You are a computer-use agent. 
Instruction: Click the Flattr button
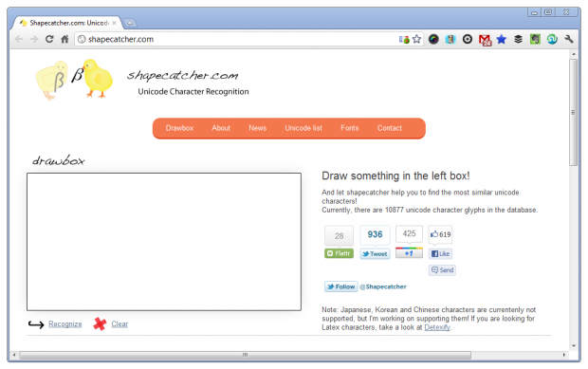coord(339,253)
